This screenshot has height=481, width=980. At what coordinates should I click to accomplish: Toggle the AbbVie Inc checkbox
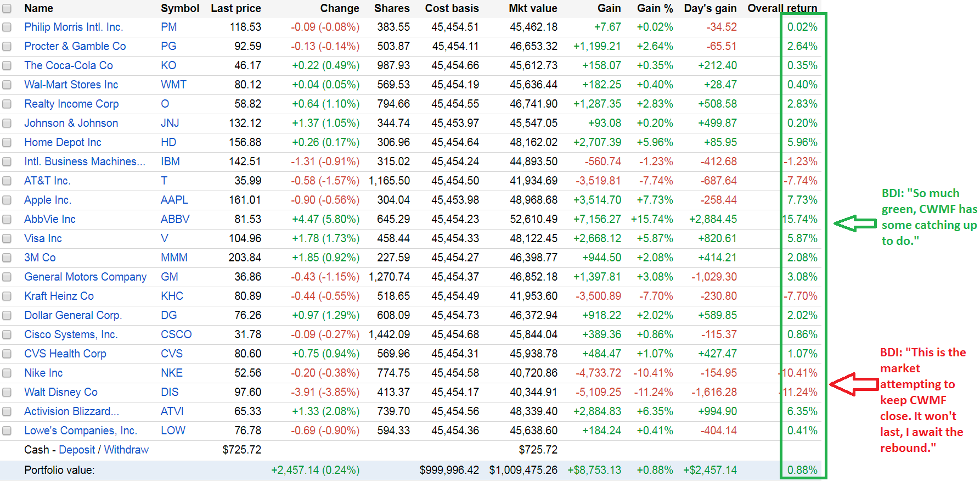[7, 220]
